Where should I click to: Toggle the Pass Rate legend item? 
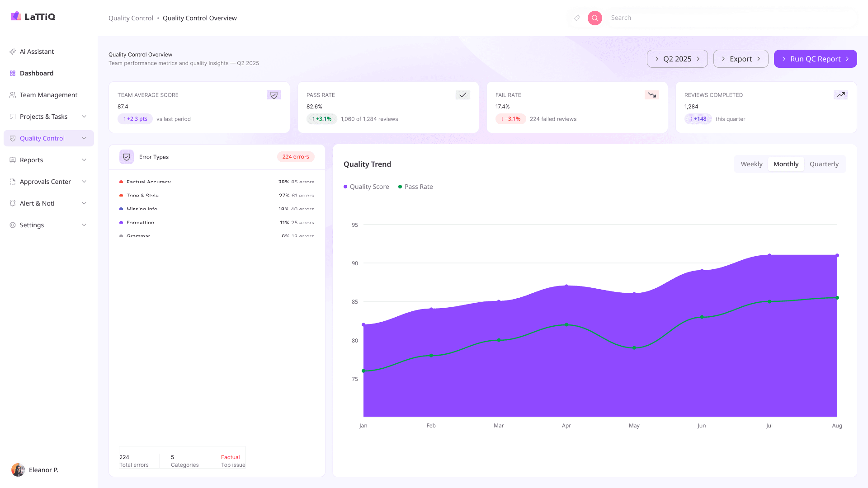pyautogui.click(x=415, y=187)
